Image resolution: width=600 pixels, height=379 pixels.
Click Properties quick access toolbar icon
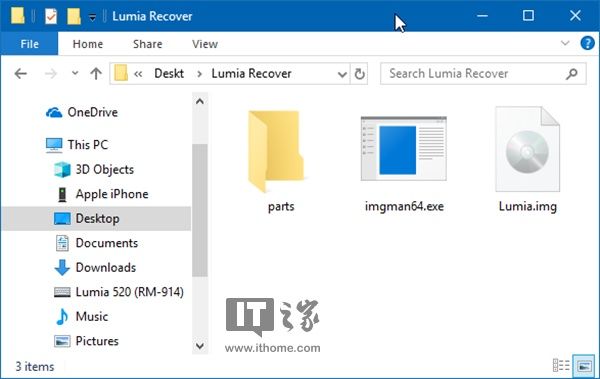click(x=51, y=16)
